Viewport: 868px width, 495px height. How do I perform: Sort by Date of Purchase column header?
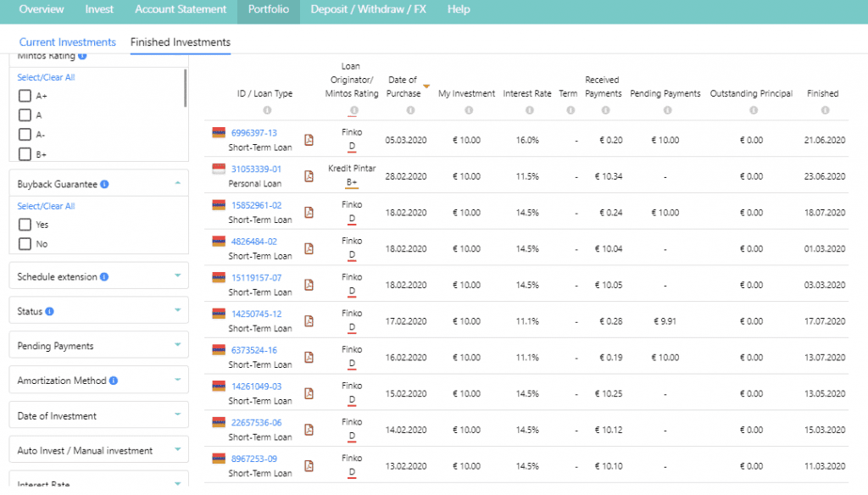403,86
